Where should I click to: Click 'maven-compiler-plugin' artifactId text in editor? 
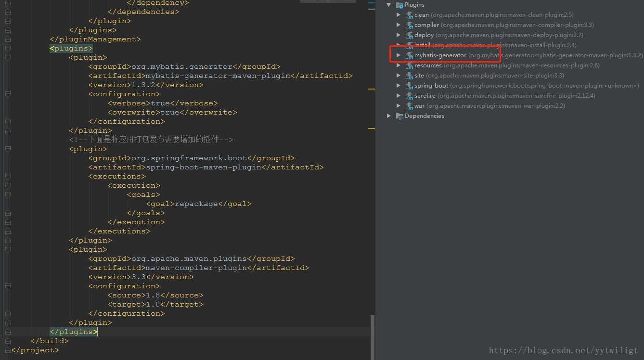[x=196, y=268]
